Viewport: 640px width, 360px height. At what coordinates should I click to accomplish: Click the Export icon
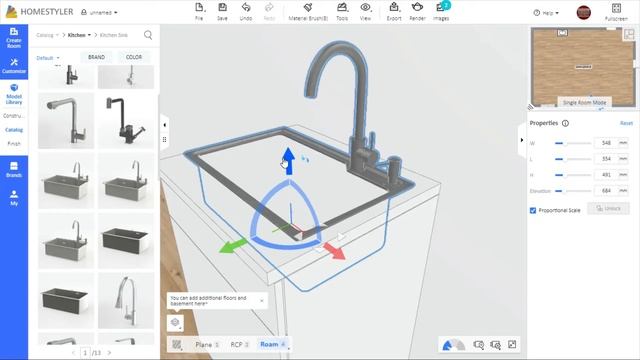(394, 7)
